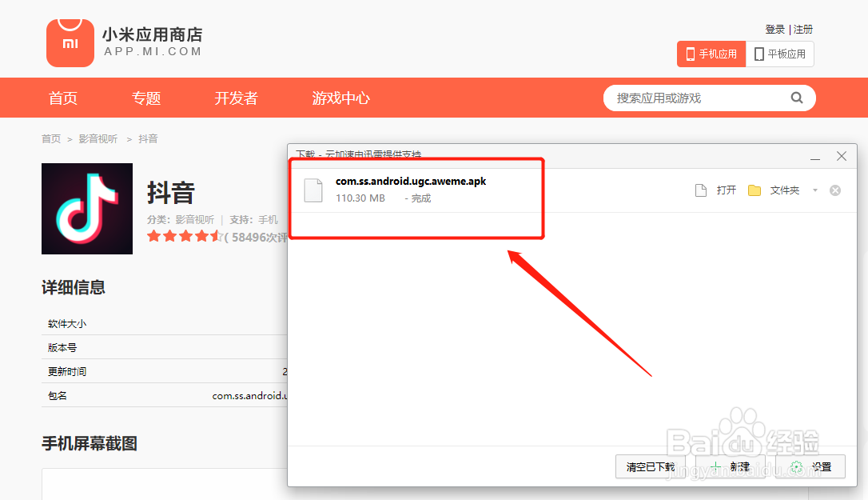Click the 抖音 app title heading
The height and width of the screenshot is (500, 868).
171,193
